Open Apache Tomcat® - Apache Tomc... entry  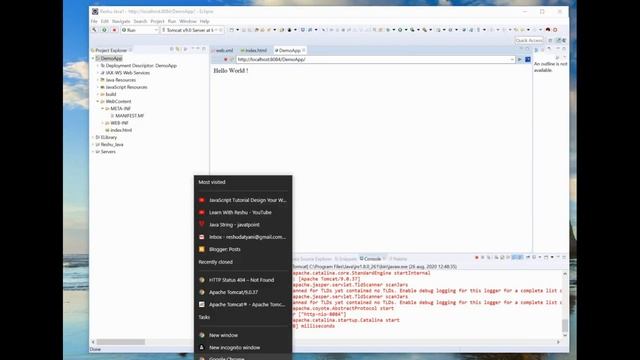pos(243,304)
